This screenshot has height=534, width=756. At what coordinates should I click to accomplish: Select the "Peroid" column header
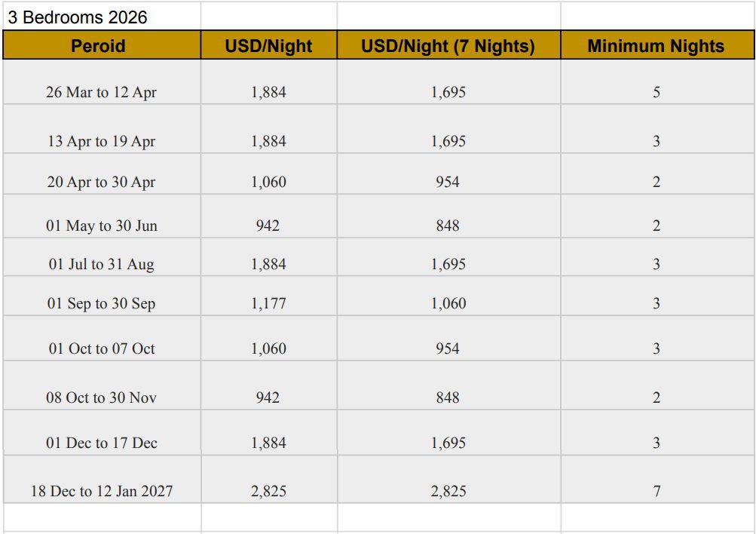[x=98, y=46]
